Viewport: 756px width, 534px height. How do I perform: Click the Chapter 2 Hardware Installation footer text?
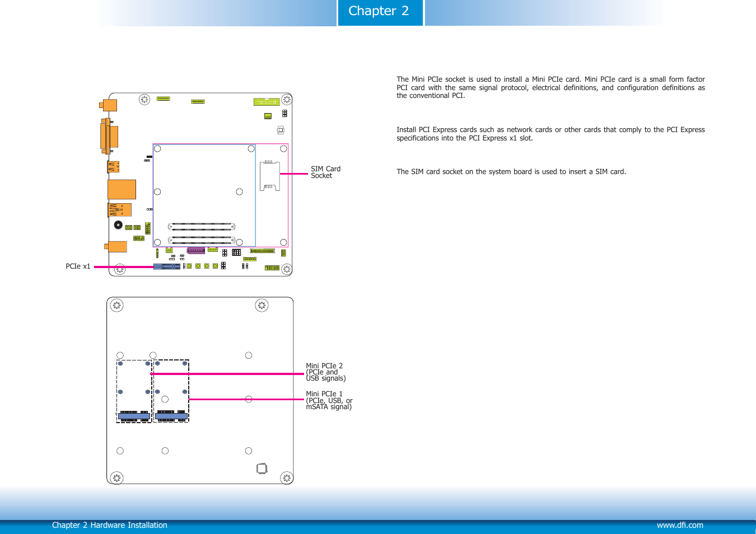point(110,525)
